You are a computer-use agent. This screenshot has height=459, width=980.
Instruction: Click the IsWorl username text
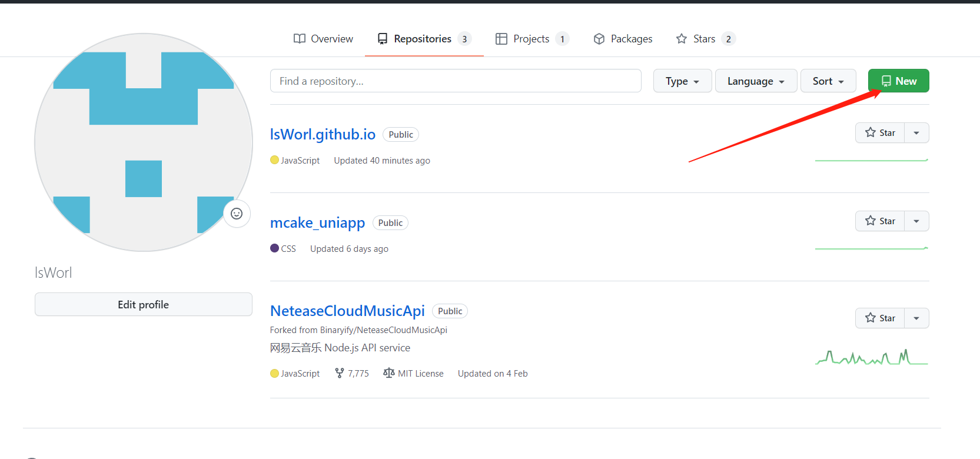(x=54, y=272)
